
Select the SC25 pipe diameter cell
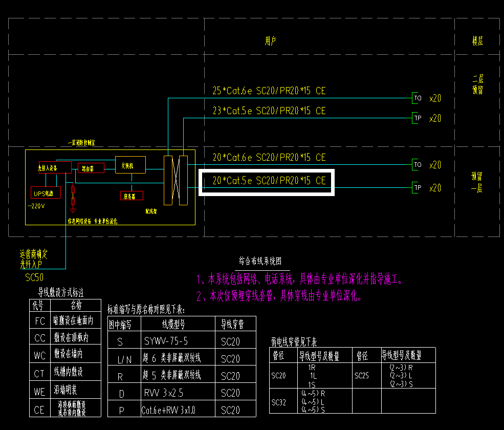(x=367, y=376)
